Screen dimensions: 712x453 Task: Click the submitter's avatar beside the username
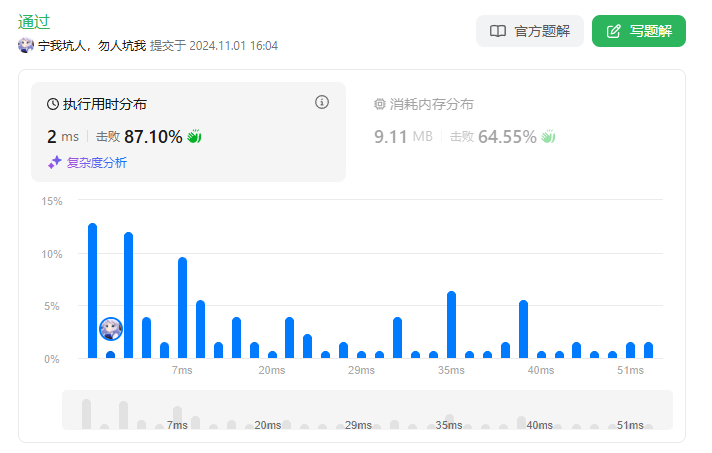26,46
